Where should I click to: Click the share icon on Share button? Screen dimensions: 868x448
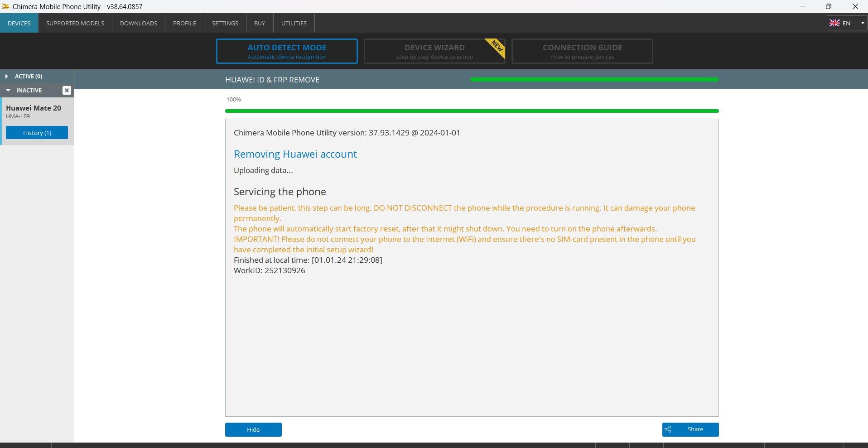click(x=668, y=429)
